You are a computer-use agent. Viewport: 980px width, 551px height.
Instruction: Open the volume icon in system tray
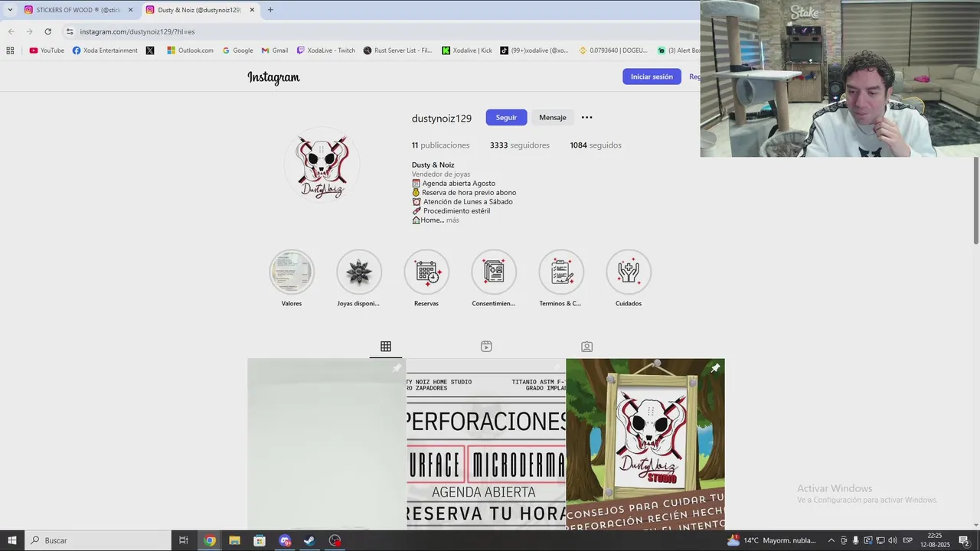[x=893, y=540]
